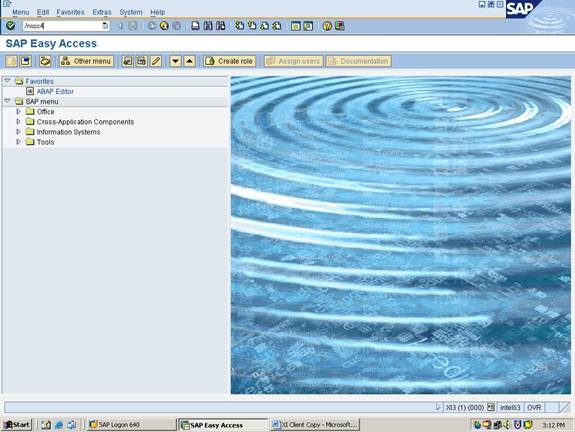
Task: Expand the Tools folder
Action: click(x=18, y=142)
